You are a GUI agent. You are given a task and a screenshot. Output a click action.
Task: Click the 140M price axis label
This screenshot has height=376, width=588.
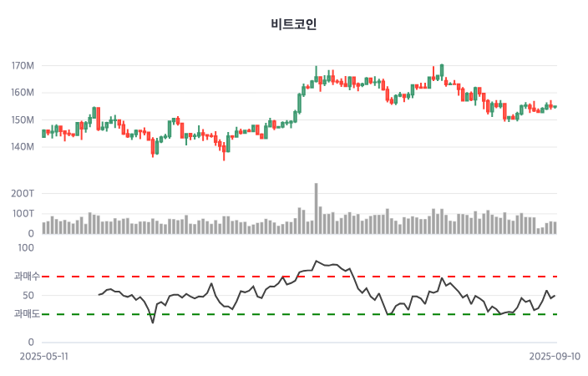23,147
